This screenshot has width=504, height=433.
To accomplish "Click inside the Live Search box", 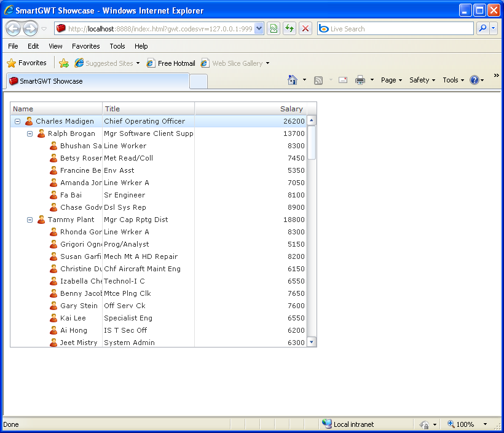I will 400,29.
